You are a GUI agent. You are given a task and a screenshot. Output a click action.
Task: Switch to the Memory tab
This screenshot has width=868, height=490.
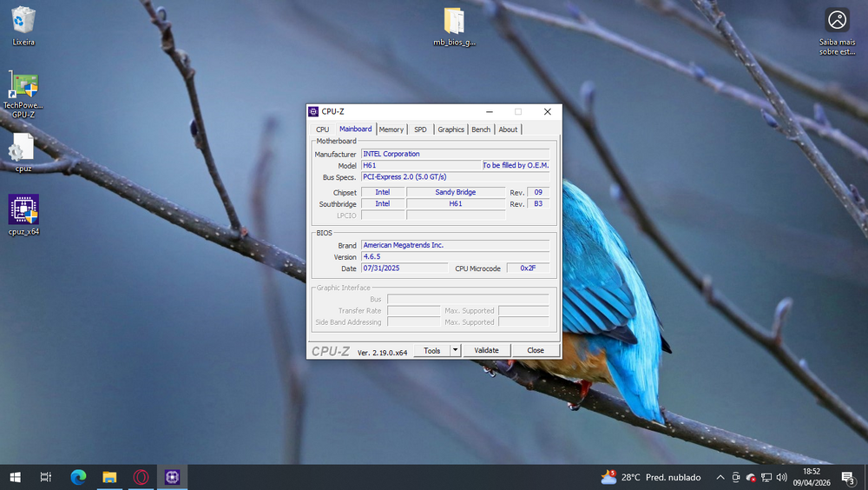point(391,129)
